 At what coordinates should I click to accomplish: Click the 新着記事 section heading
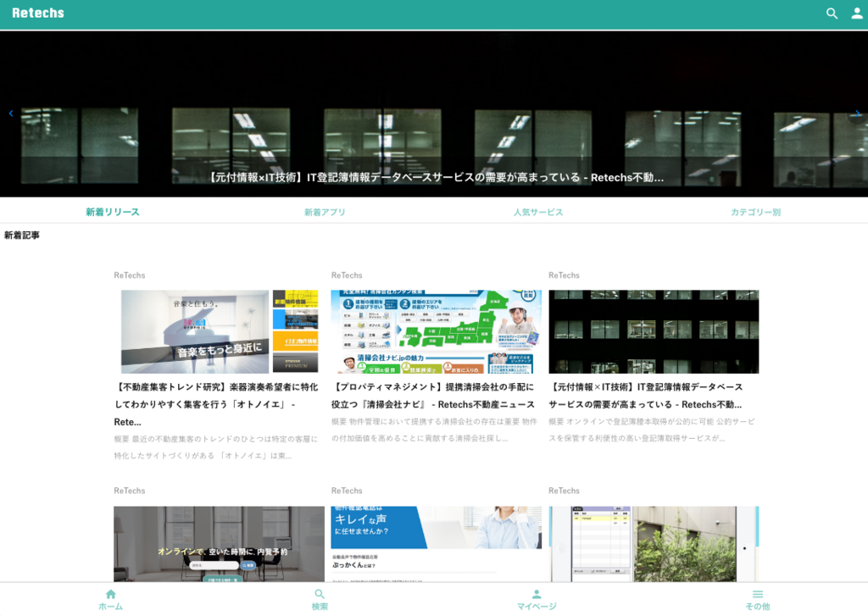[21, 236]
